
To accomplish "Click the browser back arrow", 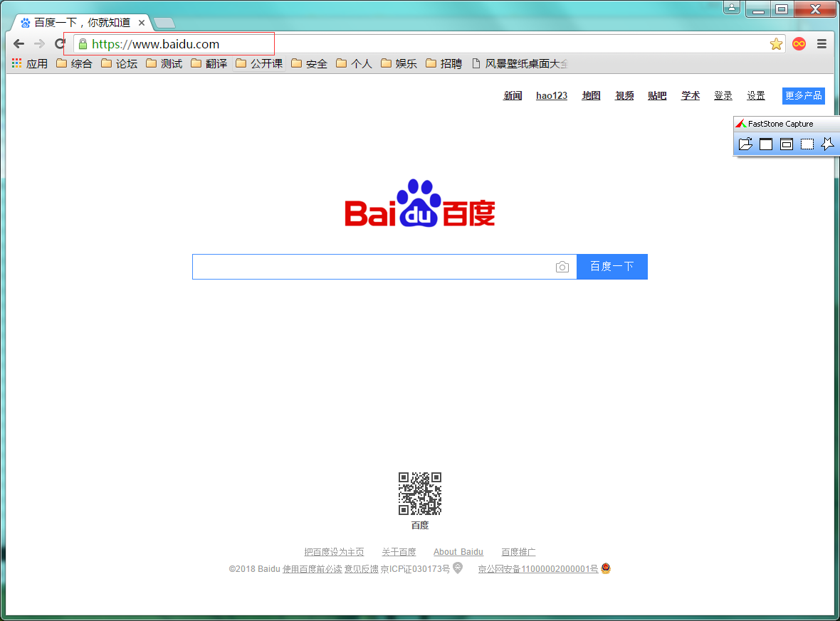I will [19, 44].
